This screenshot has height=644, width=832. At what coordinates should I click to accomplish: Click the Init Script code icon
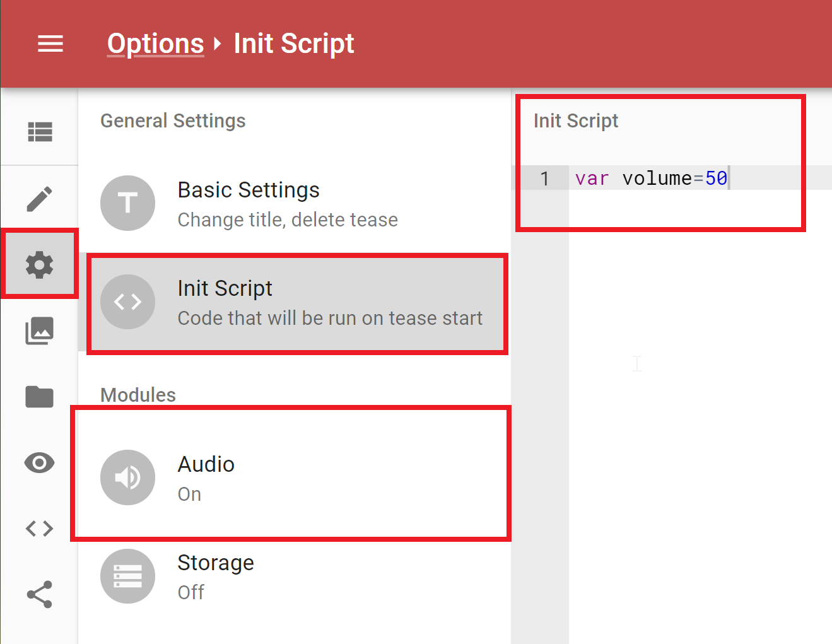pos(128,302)
